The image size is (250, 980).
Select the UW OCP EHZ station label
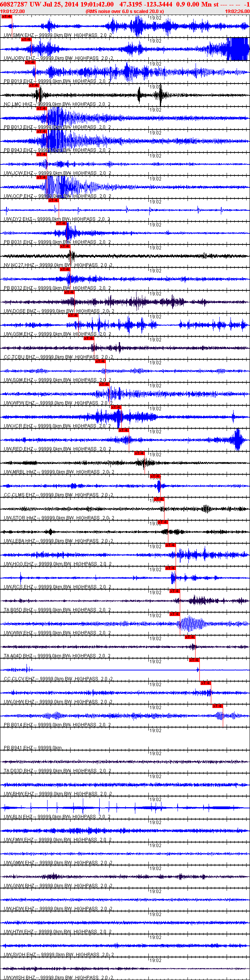[58, 196]
